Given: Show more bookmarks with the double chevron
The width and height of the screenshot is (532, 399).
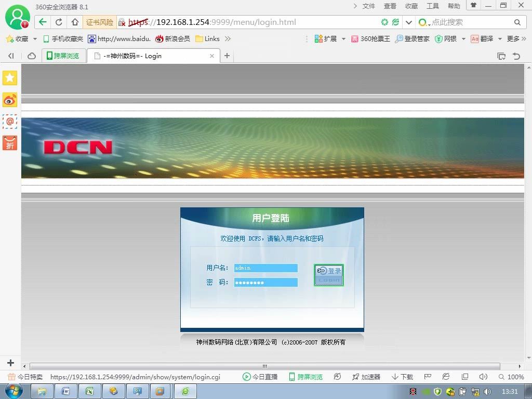Looking at the screenshot, I should (x=228, y=39).
